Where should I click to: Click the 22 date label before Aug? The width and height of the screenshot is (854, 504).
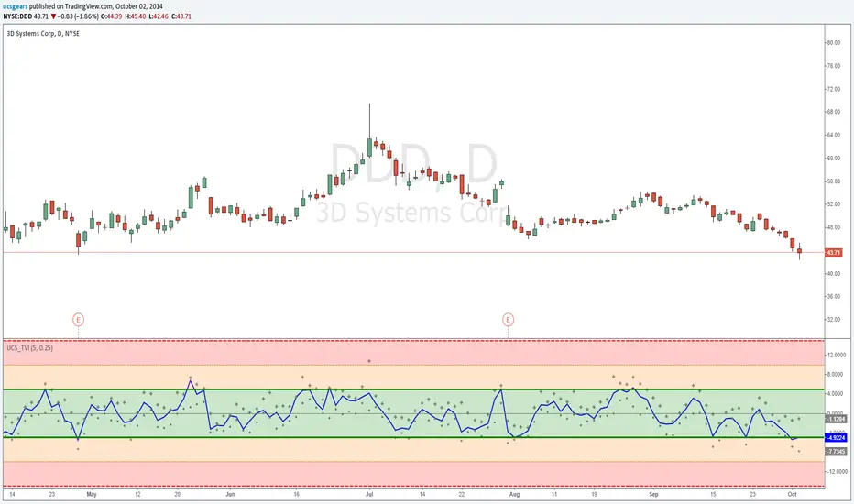click(461, 494)
